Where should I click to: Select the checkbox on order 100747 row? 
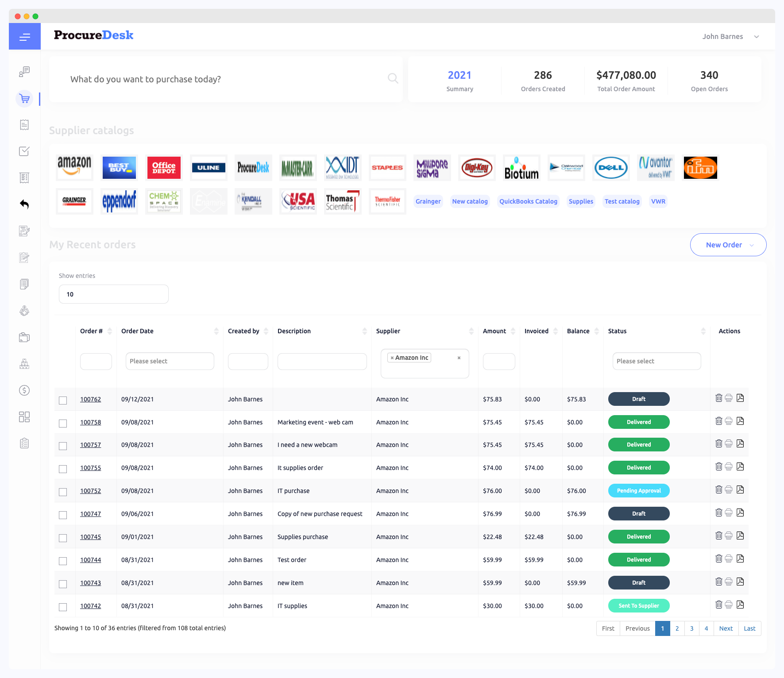[63, 515]
